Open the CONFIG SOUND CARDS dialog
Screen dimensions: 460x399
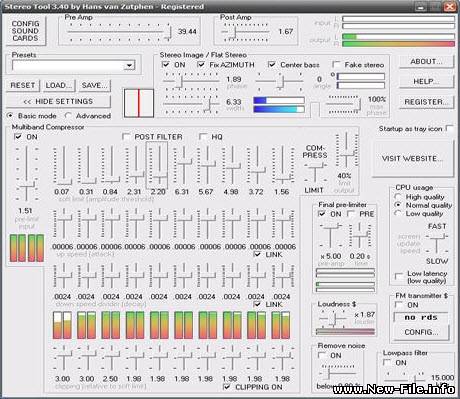coord(25,31)
